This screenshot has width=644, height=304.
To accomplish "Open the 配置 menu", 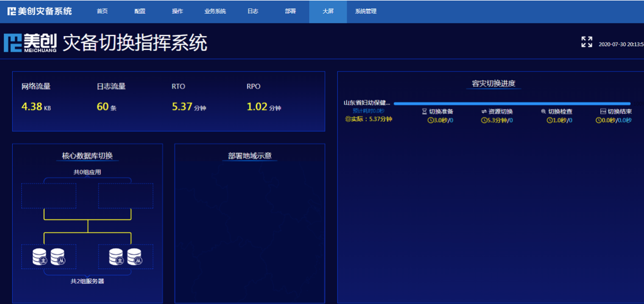I will coord(140,11).
